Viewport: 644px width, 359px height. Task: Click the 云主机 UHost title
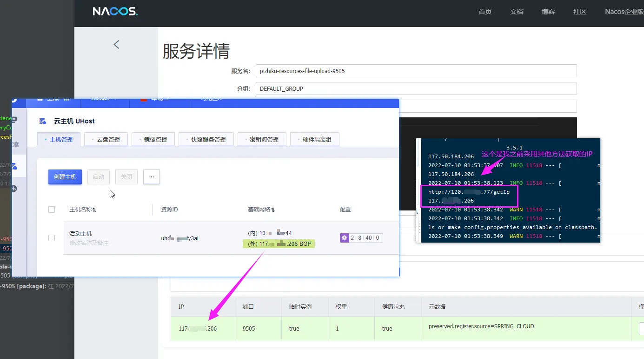click(74, 121)
